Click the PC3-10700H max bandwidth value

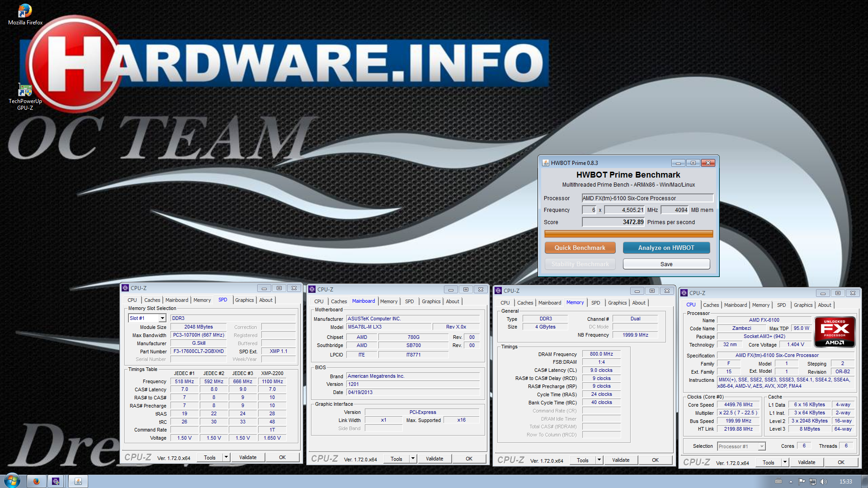(198, 335)
